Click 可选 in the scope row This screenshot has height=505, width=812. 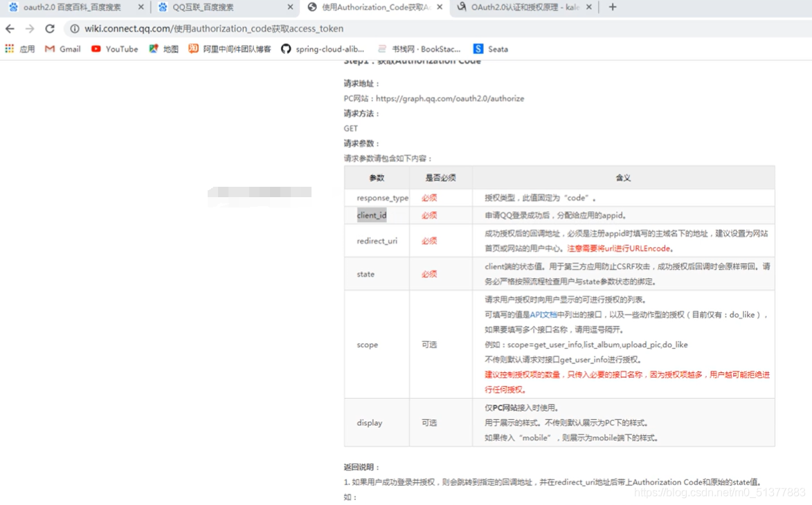(428, 345)
